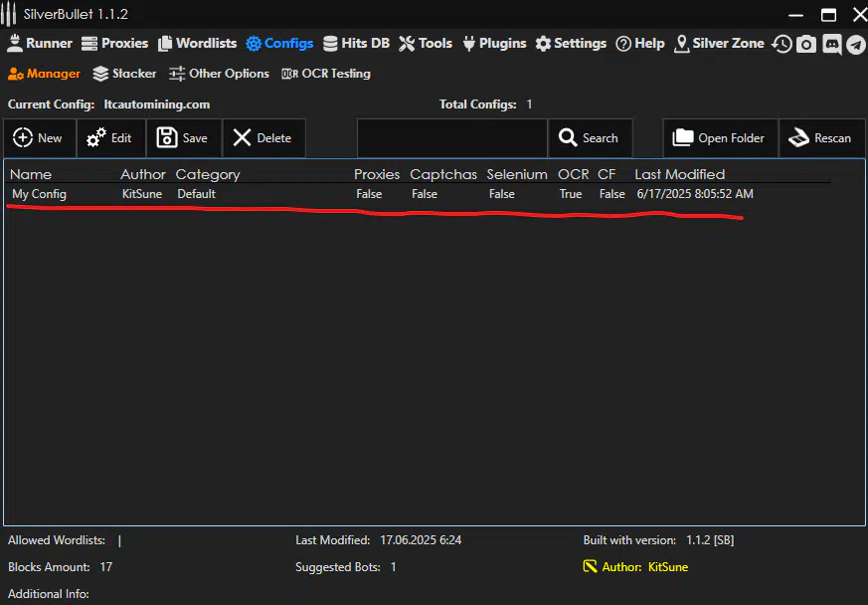868x605 pixels.
Task: Open the Hits DB tab
Action: tap(356, 43)
